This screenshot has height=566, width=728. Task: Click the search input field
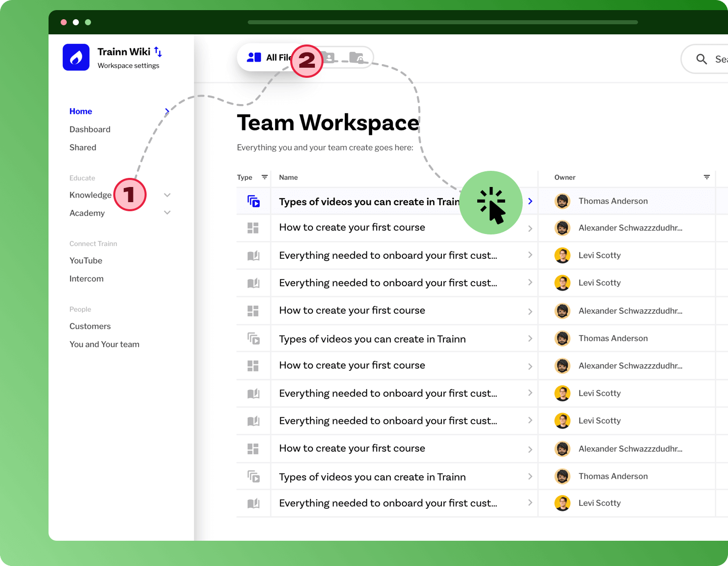click(720, 59)
